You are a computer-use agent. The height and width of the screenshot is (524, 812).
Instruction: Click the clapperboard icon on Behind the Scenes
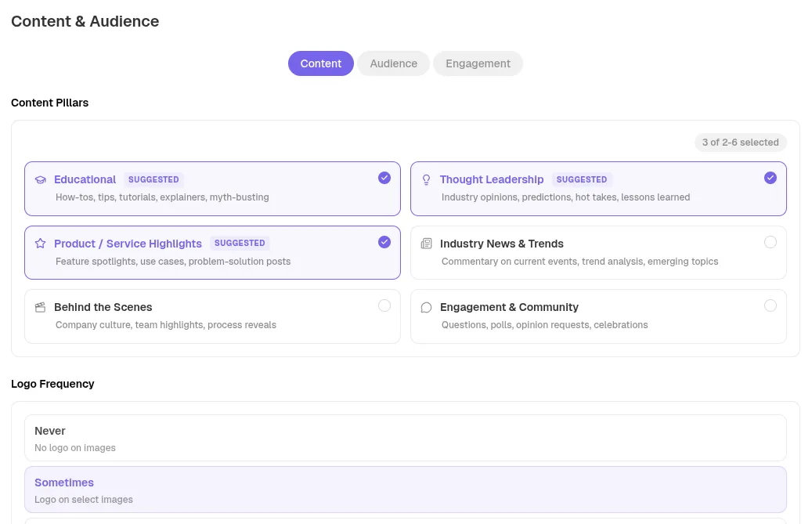(40, 307)
